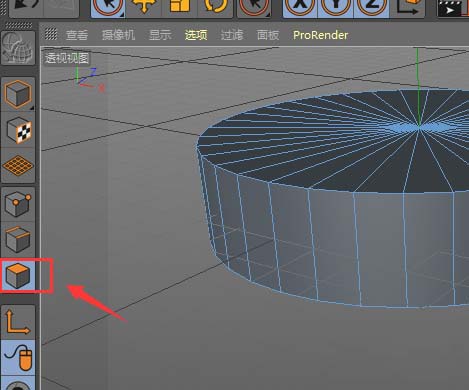Open the 查看 viewport menu

pyautogui.click(x=77, y=35)
